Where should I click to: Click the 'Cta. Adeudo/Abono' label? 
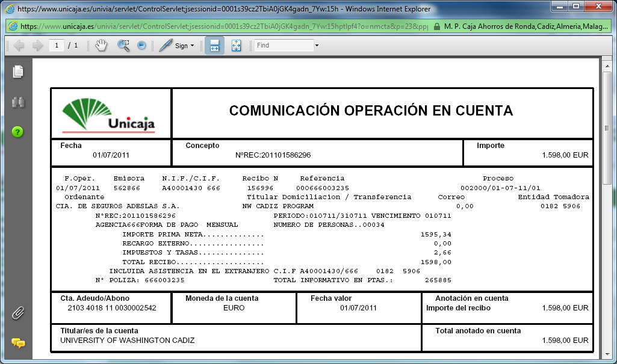[x=95, y=298]
